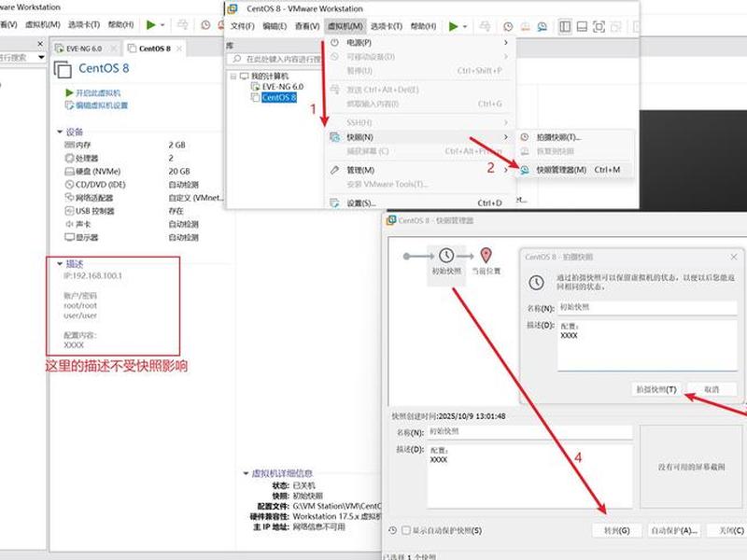Collapse the 设备 section
This screenshot has width=747, height=560.
click(60, 132)
